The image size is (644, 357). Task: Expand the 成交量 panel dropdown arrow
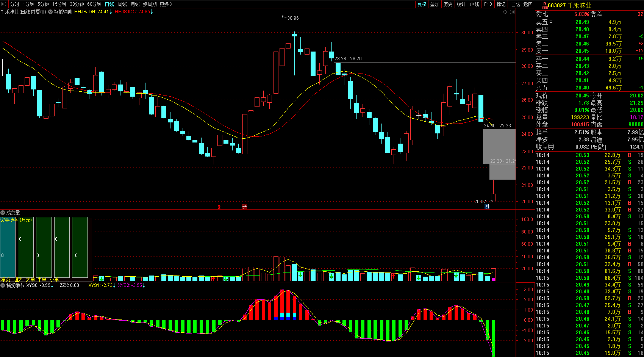pyautogui.click(x=3, y=213)
